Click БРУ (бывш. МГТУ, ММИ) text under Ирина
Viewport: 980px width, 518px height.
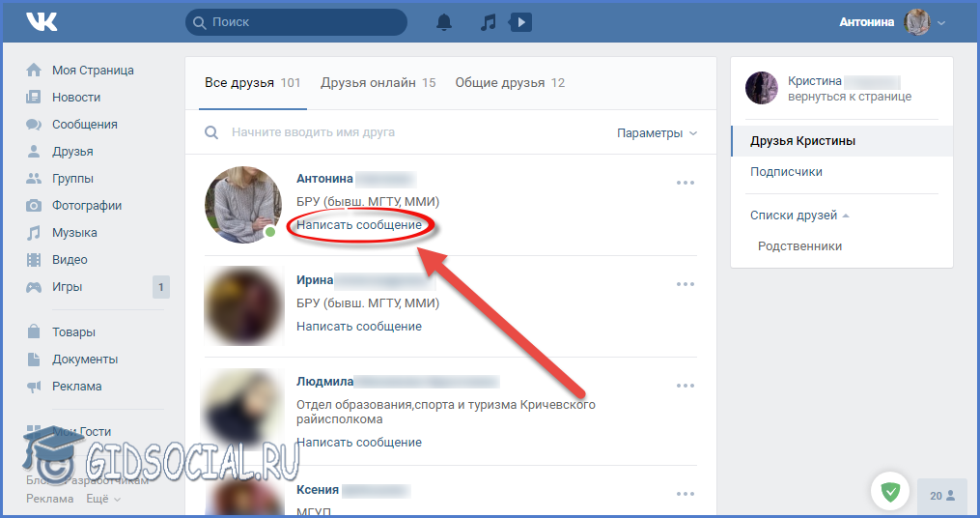pyautogui.click(x=368, y=302)
